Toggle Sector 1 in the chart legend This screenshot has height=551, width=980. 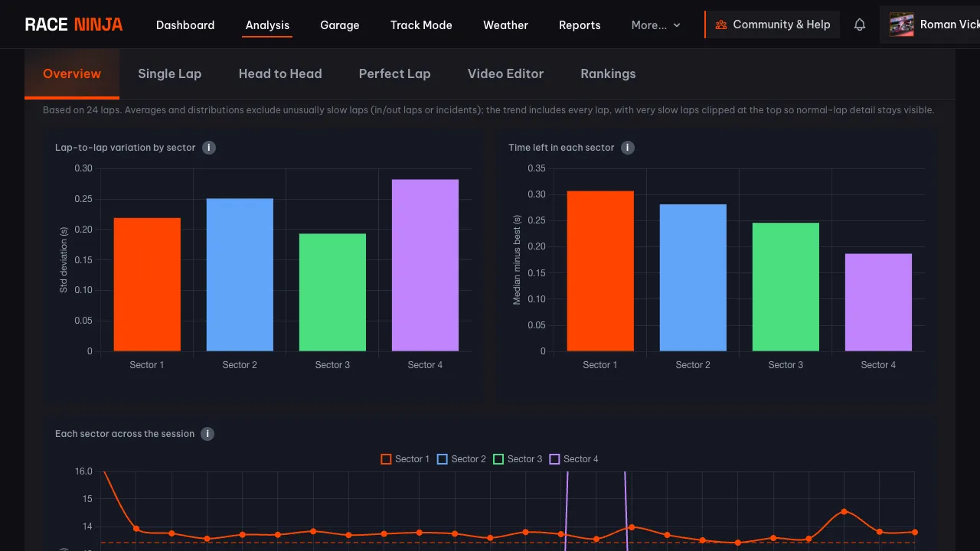(405, 459)
